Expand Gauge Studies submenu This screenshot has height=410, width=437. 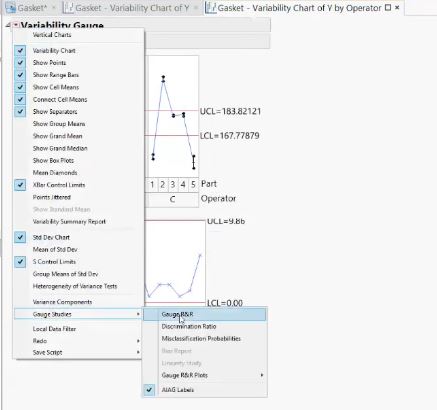pos(79,314)
